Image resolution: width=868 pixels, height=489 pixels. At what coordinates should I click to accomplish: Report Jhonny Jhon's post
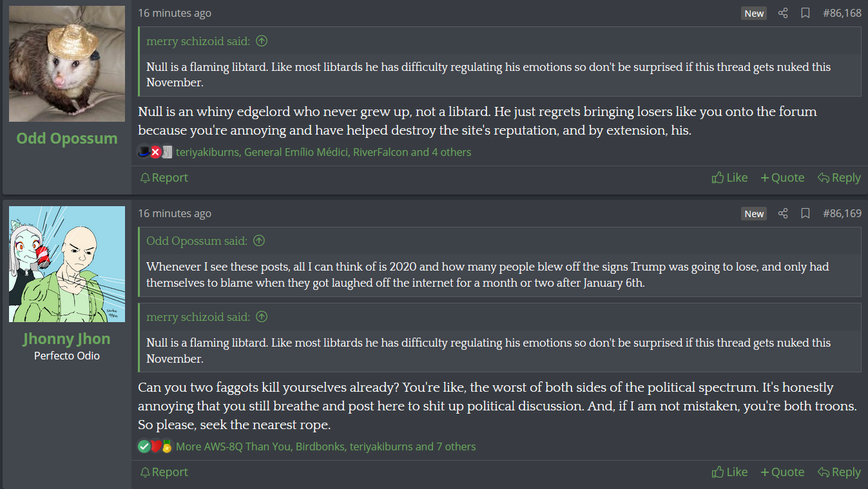click(164, 472)
